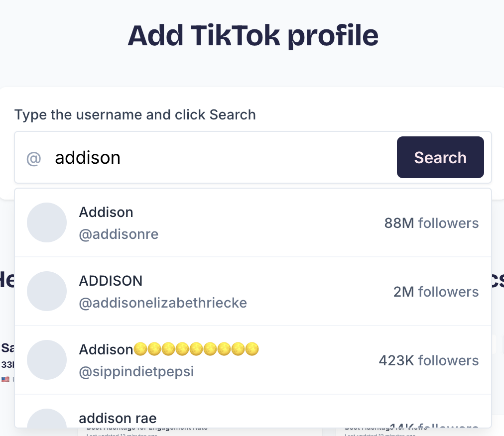504x436 pixels.
Task: Select the suggestion ADDISON @addisonelizabethriecke
Action: (x=224, y=291)
